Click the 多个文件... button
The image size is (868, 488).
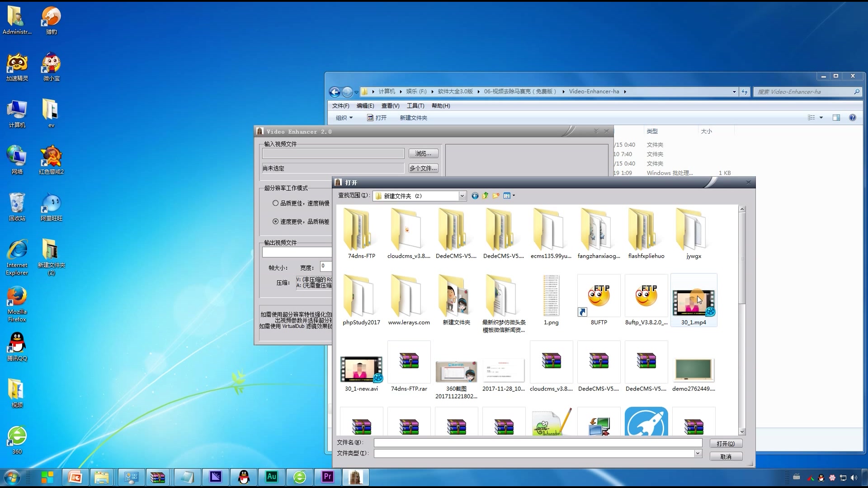tap(423, 168)
